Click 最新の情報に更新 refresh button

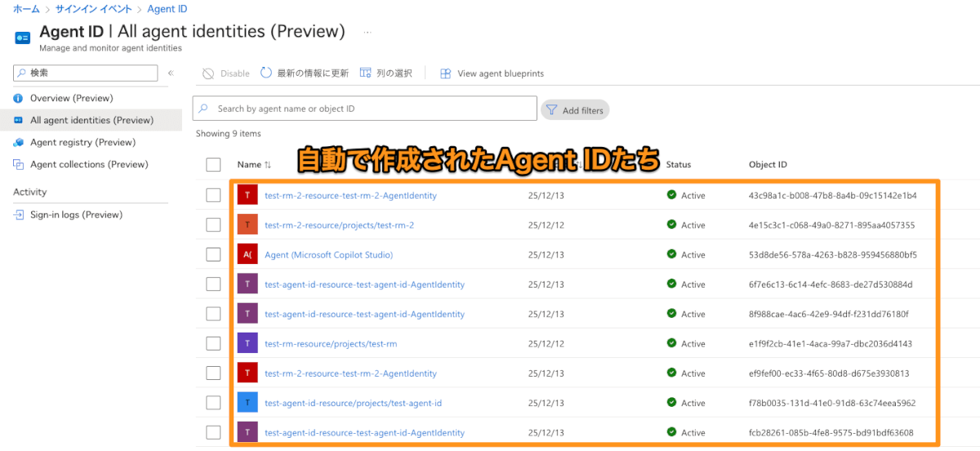click(305, 74)
